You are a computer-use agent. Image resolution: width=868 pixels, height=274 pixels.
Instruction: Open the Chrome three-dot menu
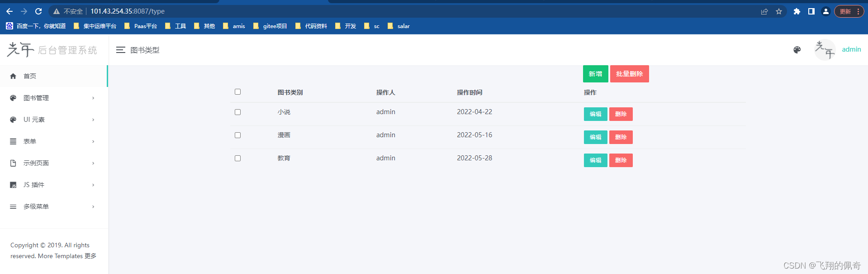point(858,11)
